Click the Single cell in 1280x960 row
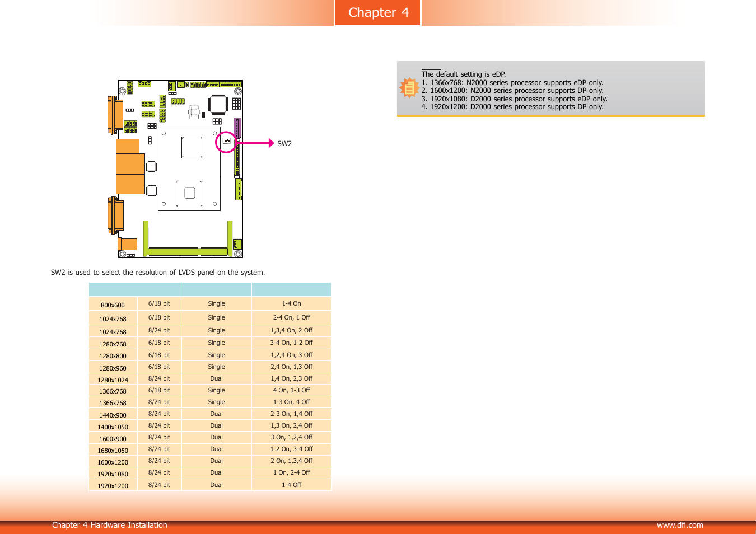 point(216,367)
